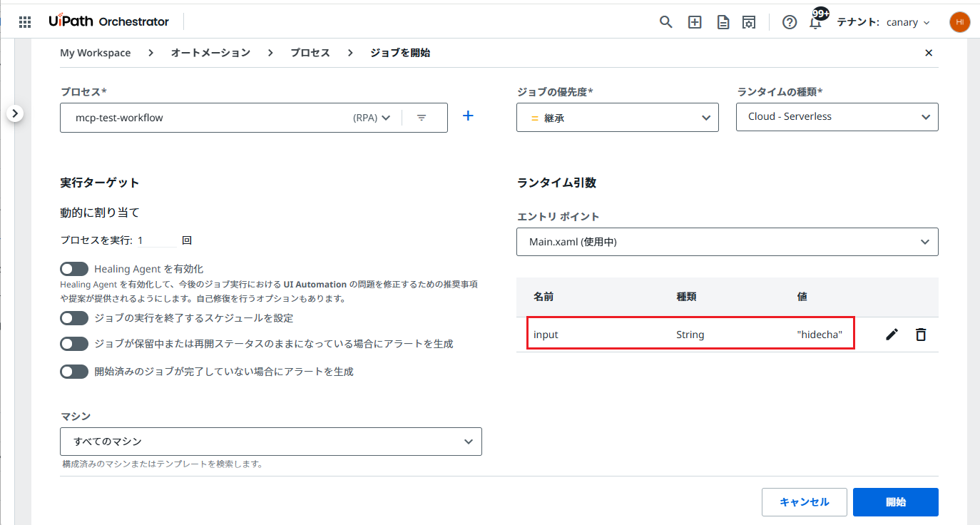This screenshot has height=525, width=980.
Task: Click ジョブを開始 breadcrumb
Action: click(x=400, y=53)
